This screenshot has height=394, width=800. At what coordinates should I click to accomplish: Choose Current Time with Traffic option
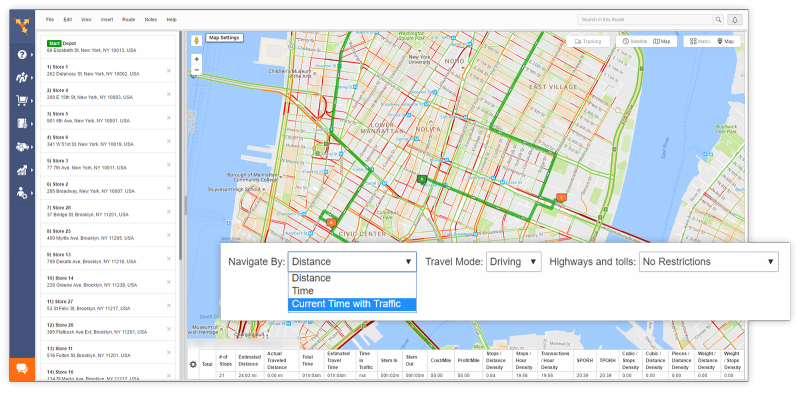tap(352, 304)
